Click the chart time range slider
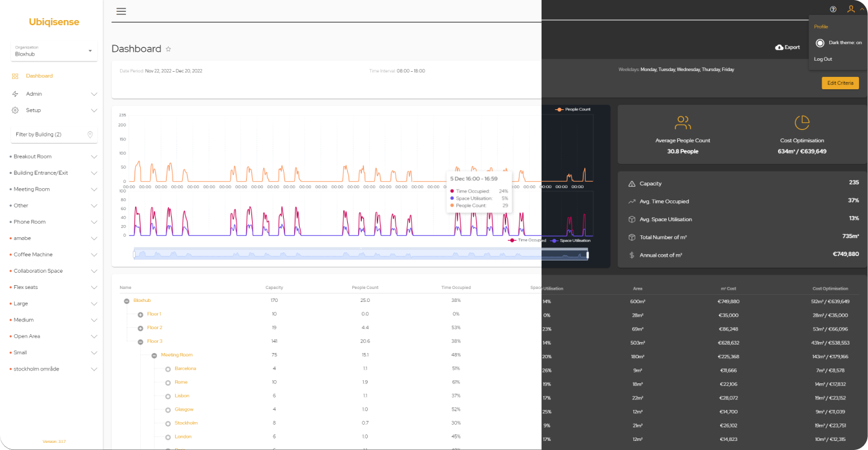 click(361, 255)
